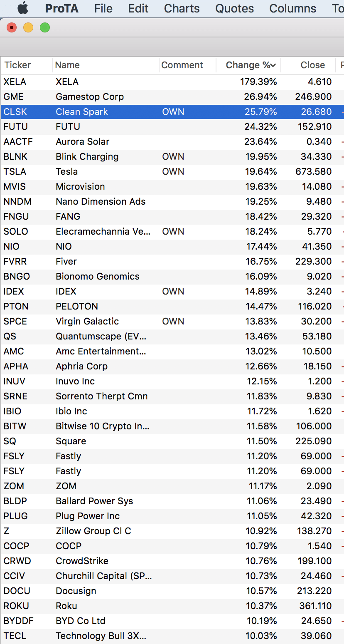This screenshot has height=644, width=344.
Task: Click the red close window button
Action: 12,27
